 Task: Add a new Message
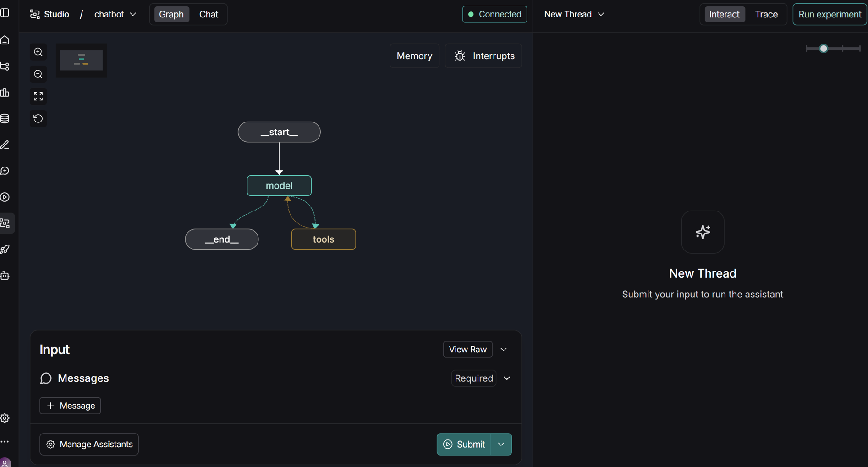click(71, 406)
